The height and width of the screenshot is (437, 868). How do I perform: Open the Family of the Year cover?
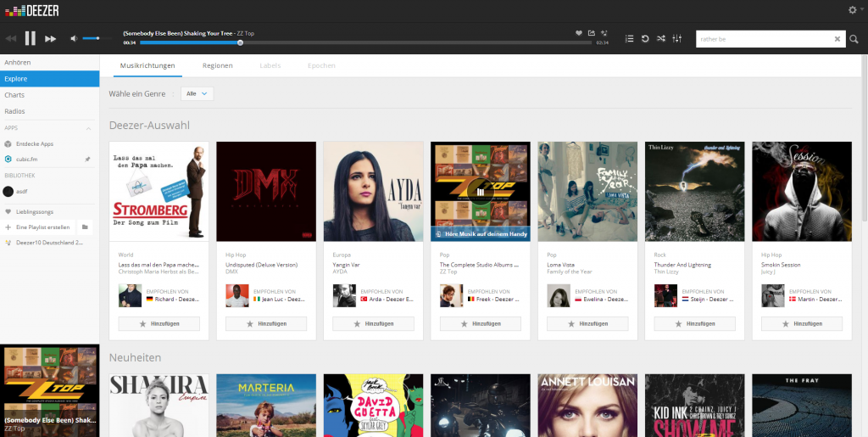(x=587, y=191)
